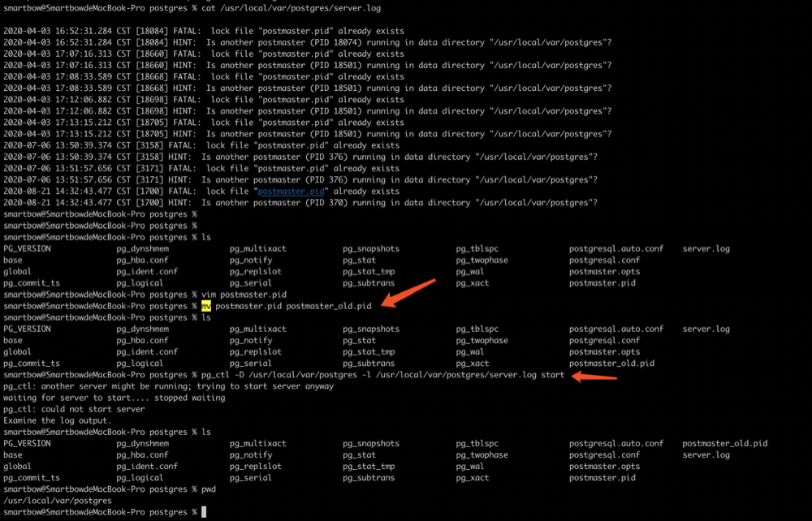
Task: Click postmaster_old.pid in the mv command line
Action: tap(329, 306)
